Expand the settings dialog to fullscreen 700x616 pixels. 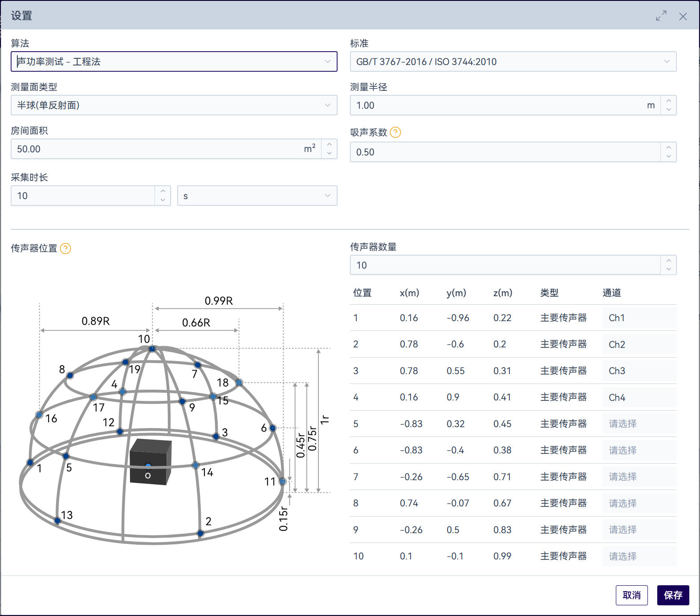click(x=661, y=16)
